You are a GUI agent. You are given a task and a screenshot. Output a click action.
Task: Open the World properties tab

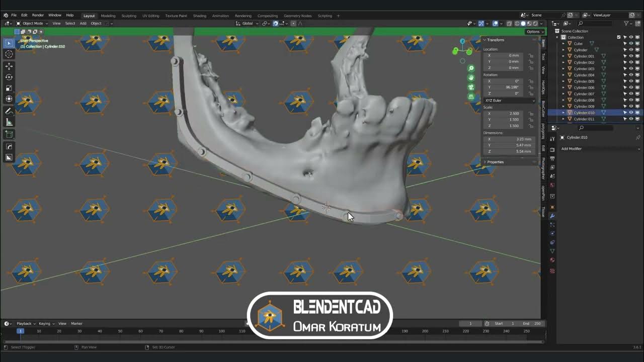[552, 185]
